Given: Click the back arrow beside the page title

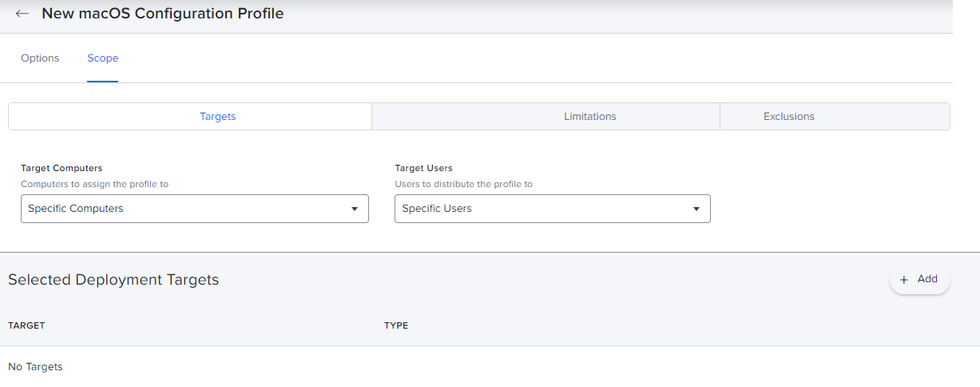Looking at the screenshot, I should pos(22,14).
